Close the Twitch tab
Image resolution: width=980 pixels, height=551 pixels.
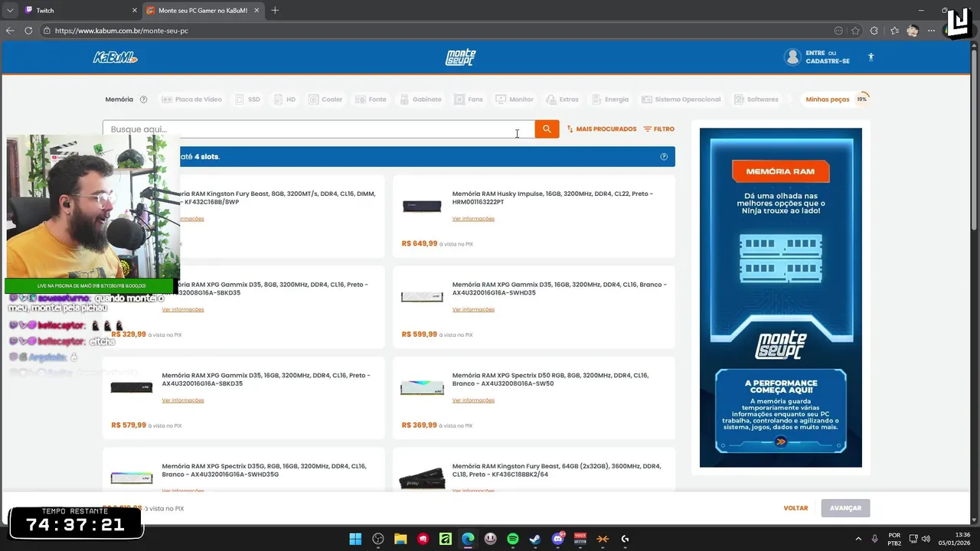(135, 11)
